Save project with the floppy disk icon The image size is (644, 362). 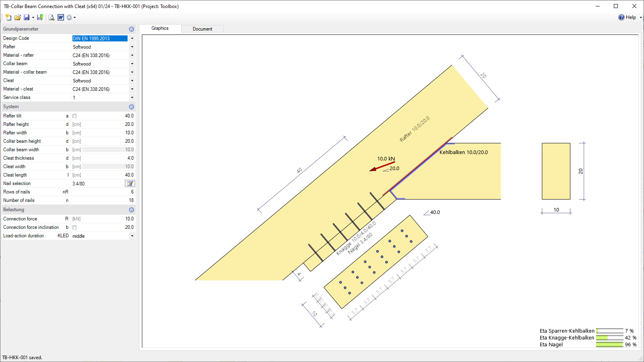point(27,17)
